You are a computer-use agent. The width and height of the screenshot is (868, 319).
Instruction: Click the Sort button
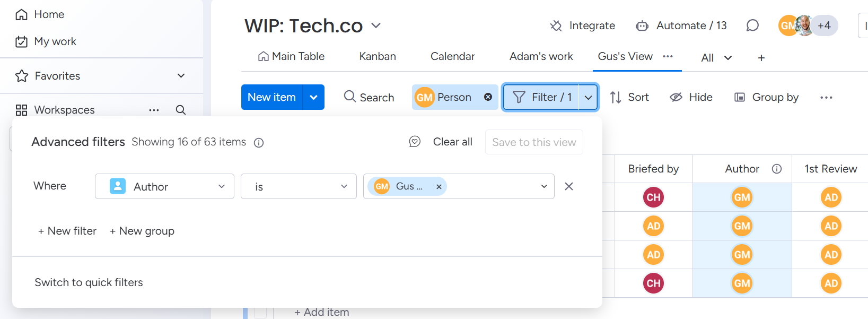click(629, 97)
